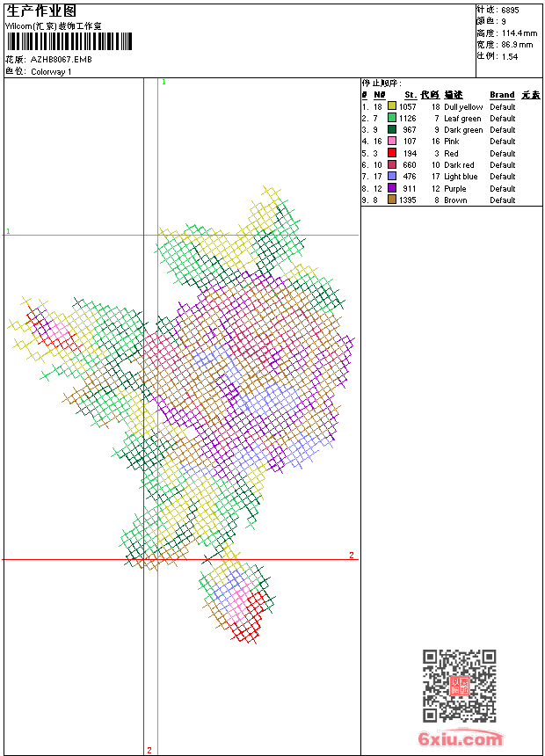Click the Pink color swatch
The width and height of the screenshot is (545, 756).
(x=392, y=142)
